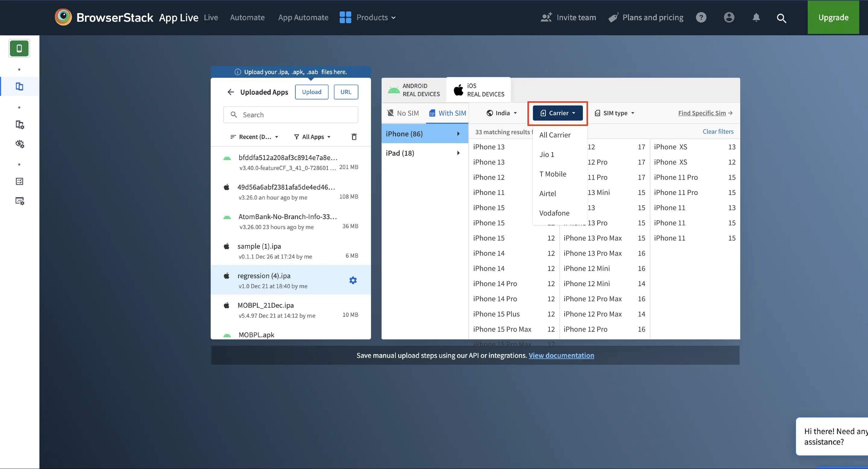Click the BrowserStack home icon
The height and width of the screenshot is (469, 868).
click(63, 17)
